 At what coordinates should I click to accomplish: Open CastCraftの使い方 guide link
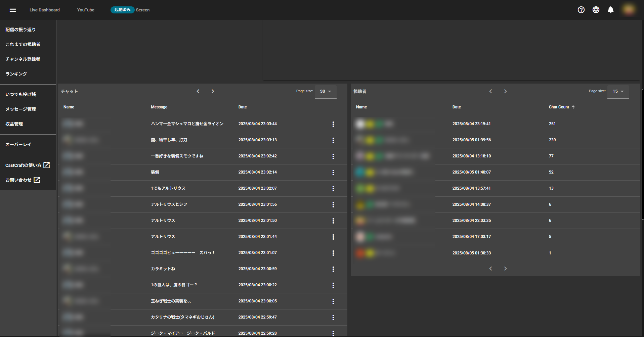pyautogui.click(x=23, y=165)
